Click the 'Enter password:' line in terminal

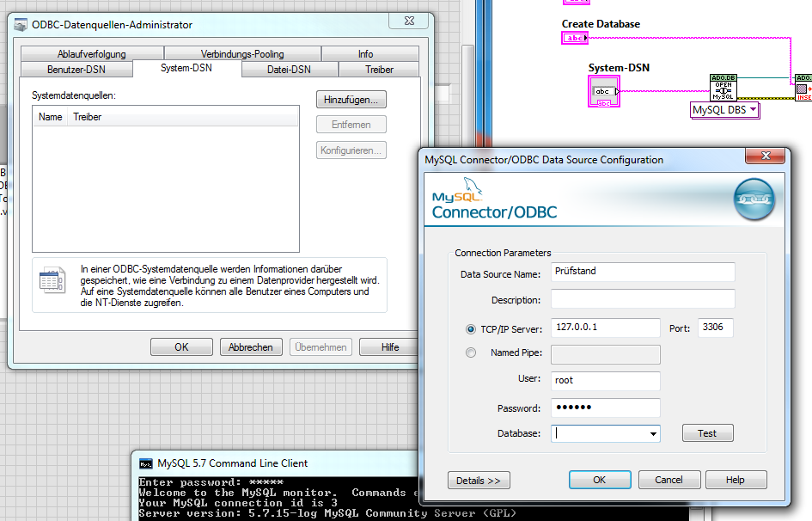click(x=211, y=482)
